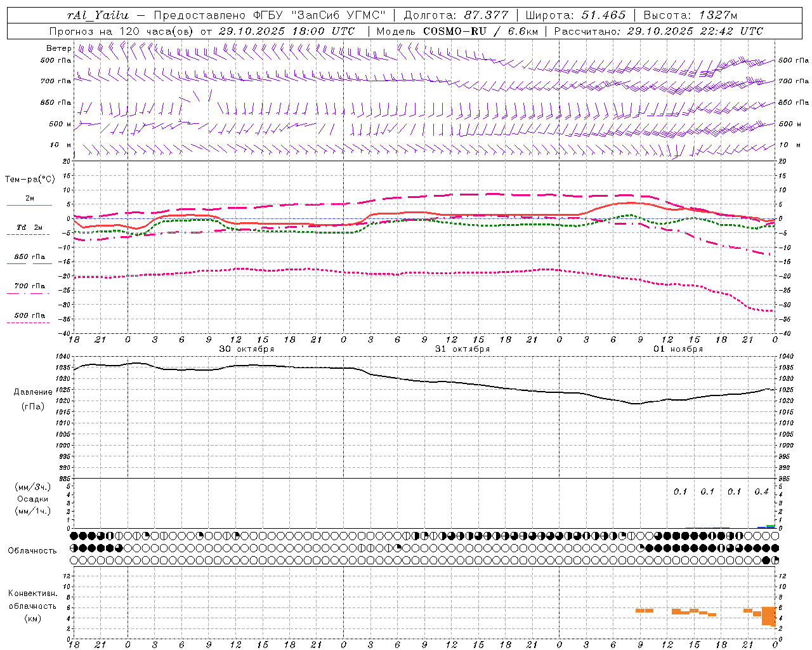This screenshot has width=812, height=650.
Task: Select the 2м temperature legend entry
Action: click(x=30, y=199)
